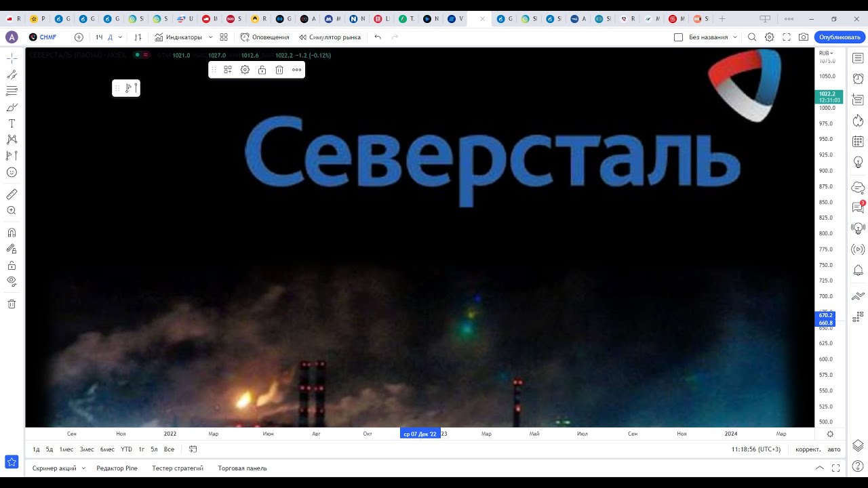Open CHMF symbol search

click(43, 37)
